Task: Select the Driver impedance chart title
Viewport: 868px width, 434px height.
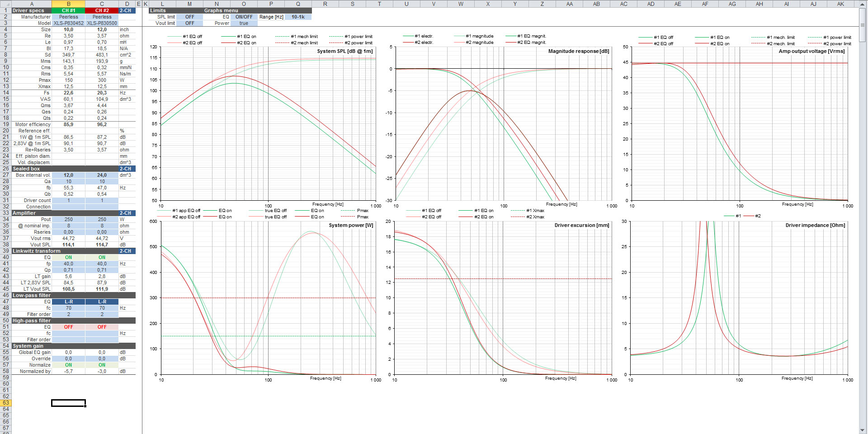Action: pos(815,225)
